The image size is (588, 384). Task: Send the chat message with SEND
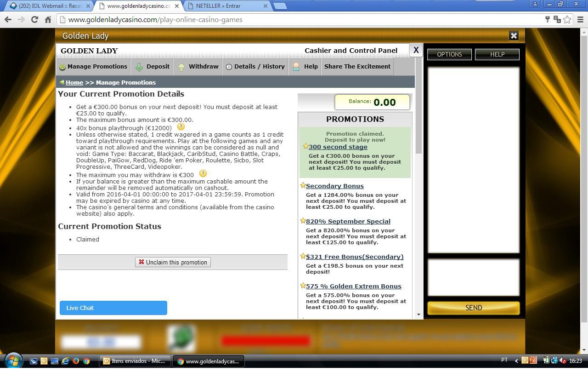pyautogui.click(x=474, y=308)
